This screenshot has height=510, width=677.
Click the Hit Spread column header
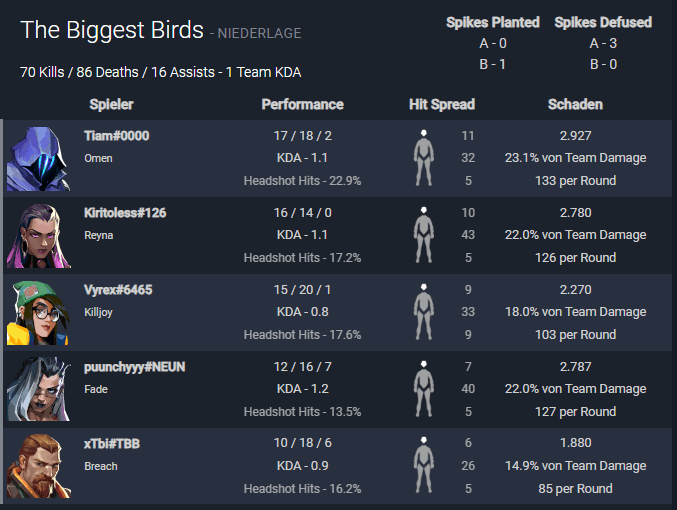pos(442,104)
